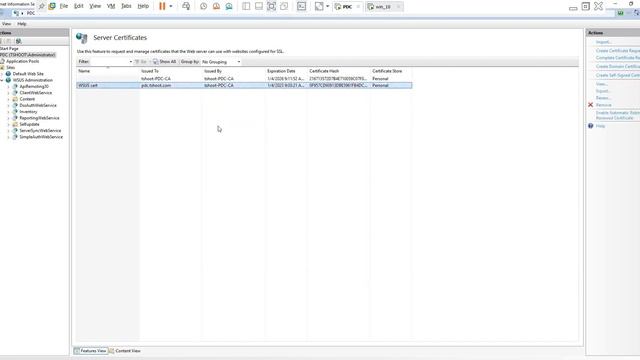640x360 pixels.
Task: Select ReportingWebService application
Action: coord(39,118)
